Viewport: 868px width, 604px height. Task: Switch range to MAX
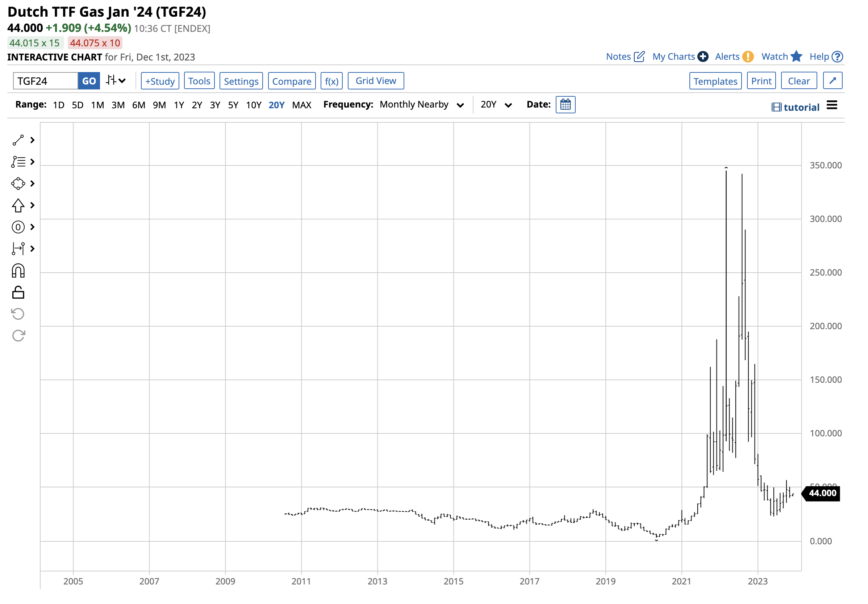click(x=301, y=105)
